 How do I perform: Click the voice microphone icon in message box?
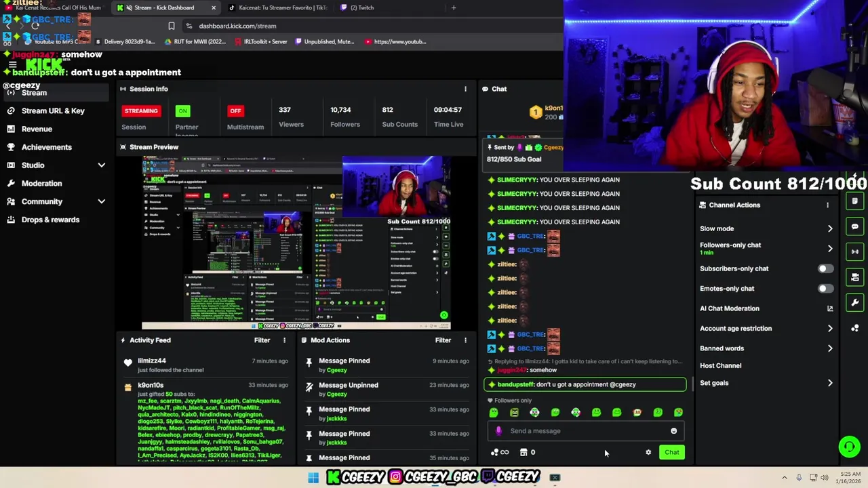click(498, 431)
